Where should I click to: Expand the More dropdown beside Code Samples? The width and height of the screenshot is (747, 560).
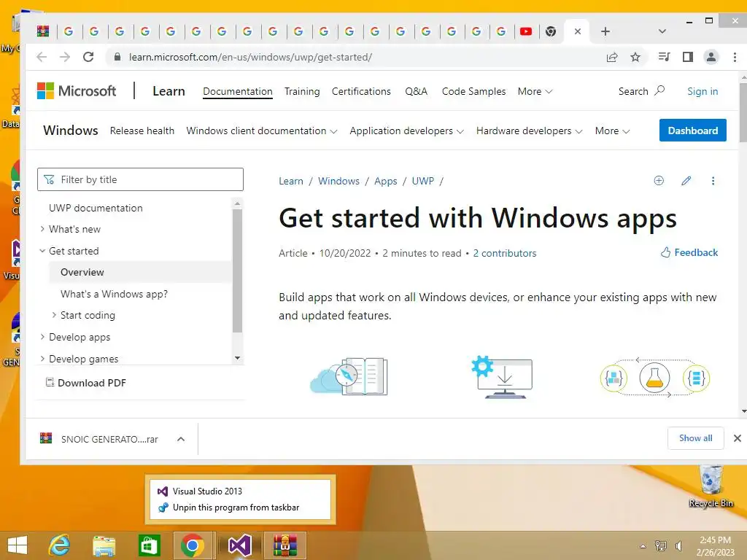pos(535,91)
